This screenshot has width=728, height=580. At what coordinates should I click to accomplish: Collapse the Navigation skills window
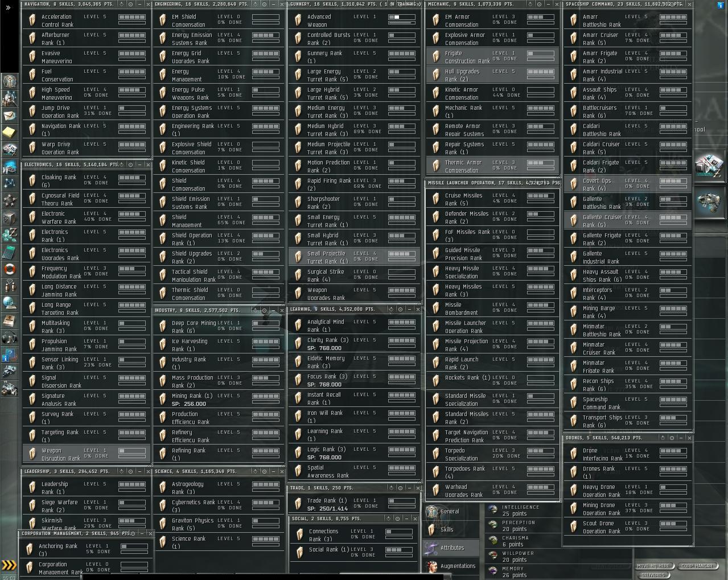pyautogui.click(x=139, y=4)
